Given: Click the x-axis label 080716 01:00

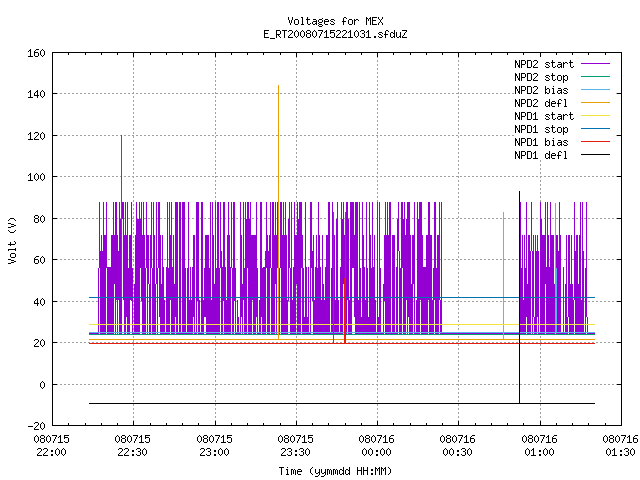Looking at the screenshot, I should pyautogui.click(x=540, y=446).
